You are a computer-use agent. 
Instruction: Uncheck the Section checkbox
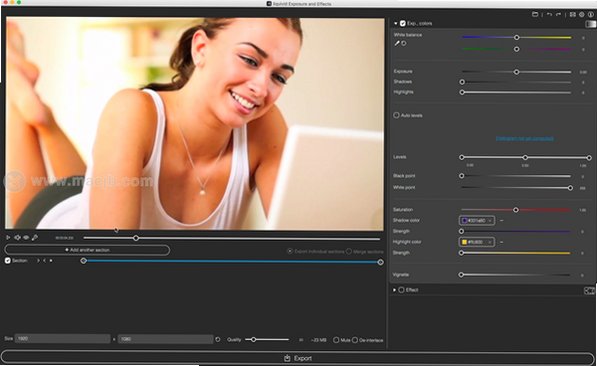[x=8, y=261]
